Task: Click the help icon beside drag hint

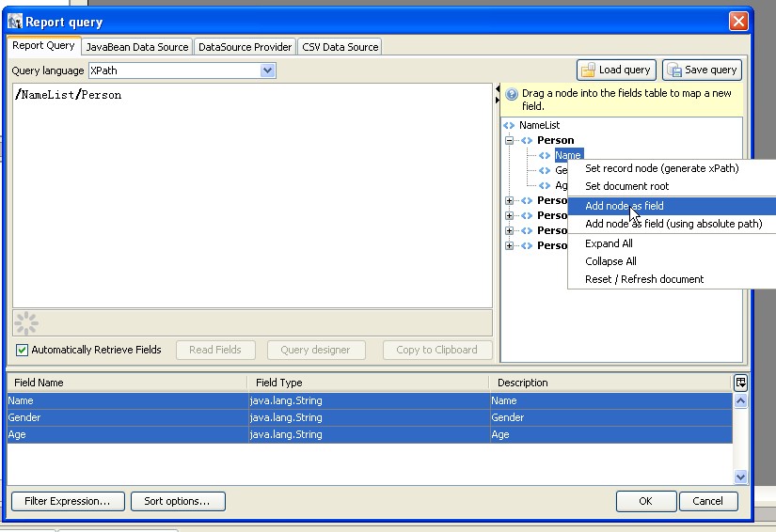Action: (x=512, y=94)
